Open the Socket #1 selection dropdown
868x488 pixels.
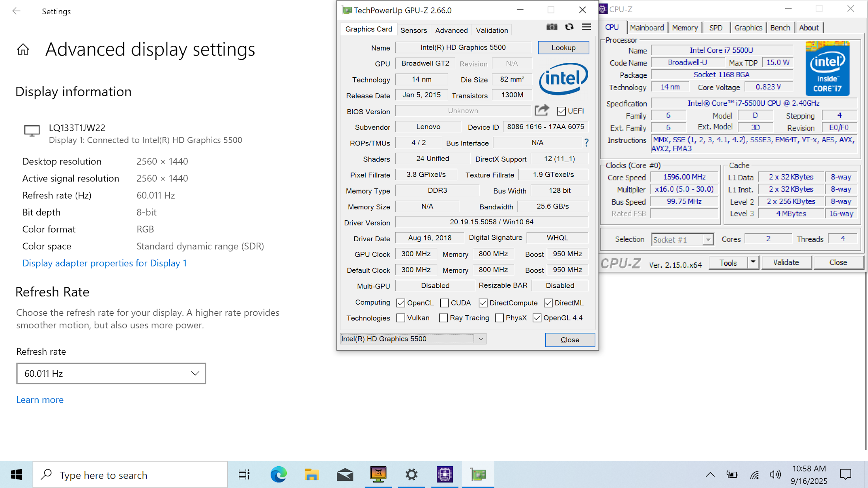pyautogui.click(x=683, y=239)
